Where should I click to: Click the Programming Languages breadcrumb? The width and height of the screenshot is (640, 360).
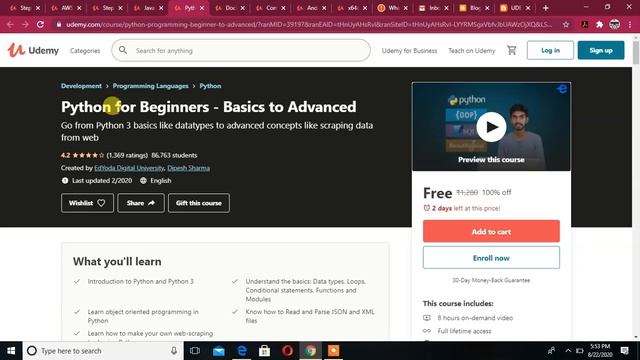coord(151,86)
